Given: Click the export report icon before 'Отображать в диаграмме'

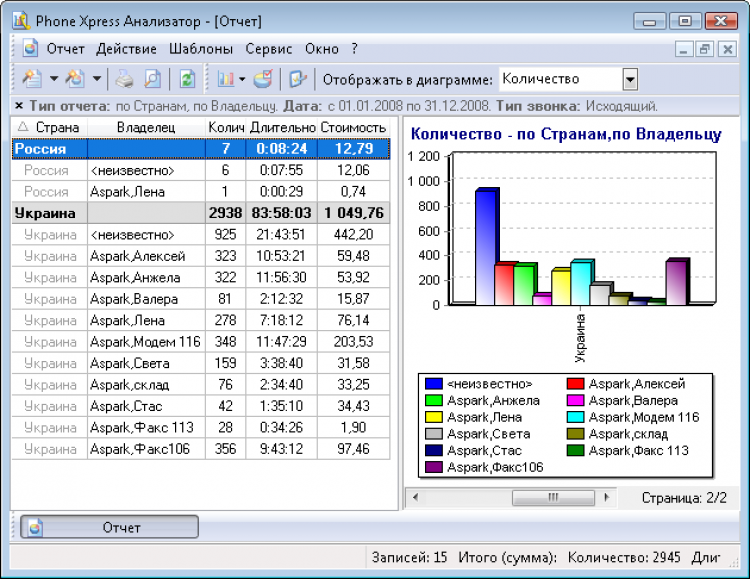Looking at the screenshot, I should pos(296,79).
